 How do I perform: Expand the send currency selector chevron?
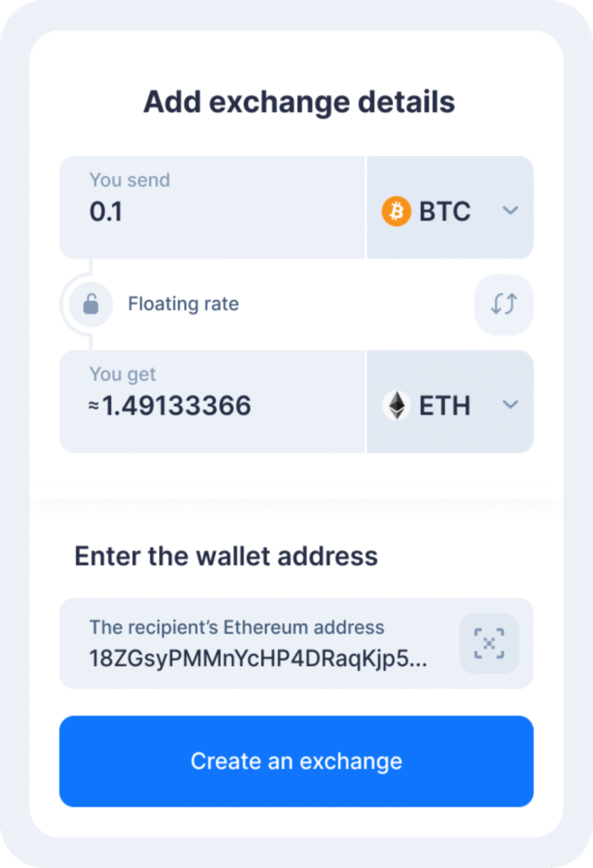tap(510, 210)
